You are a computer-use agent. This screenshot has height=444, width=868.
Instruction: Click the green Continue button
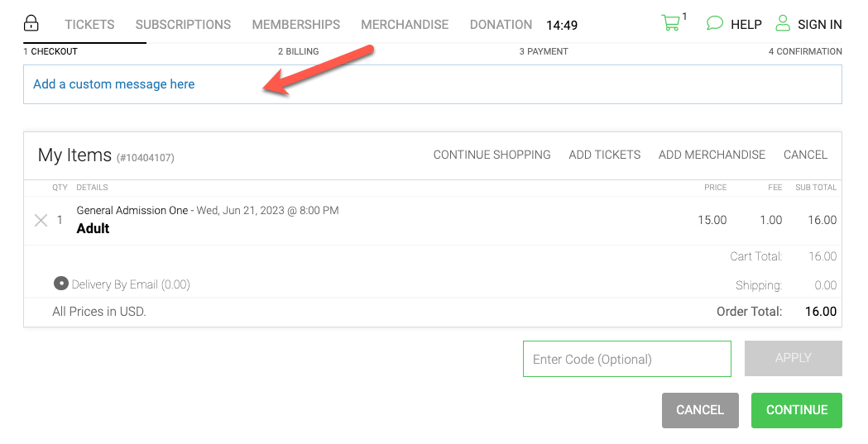[797, 410]
